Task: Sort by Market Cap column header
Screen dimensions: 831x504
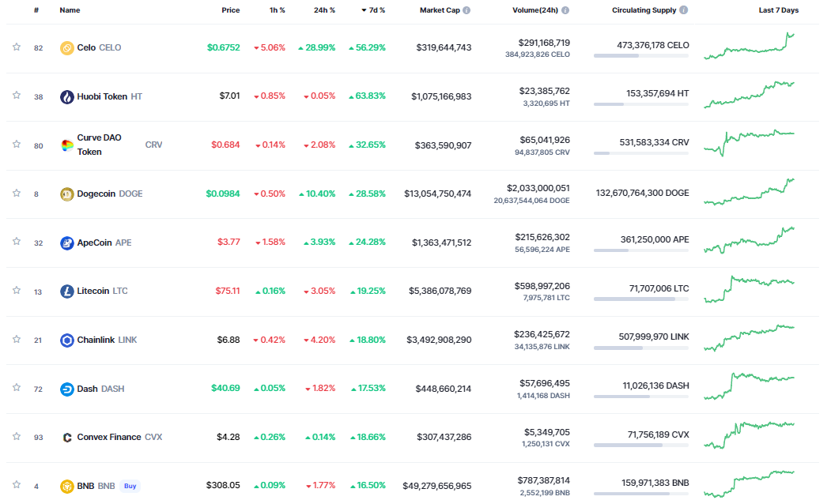Action: (440, 10)
